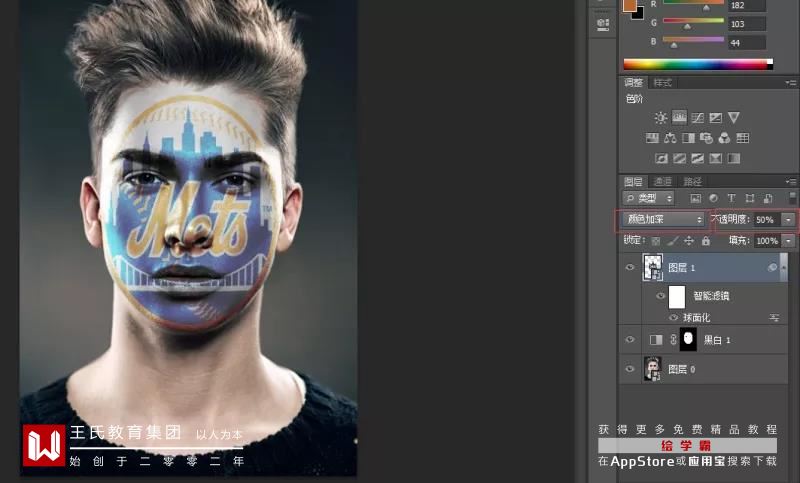Toggle layer filtering on/off switch
Viewport: 800px width, 483px height.
(792, 198)
